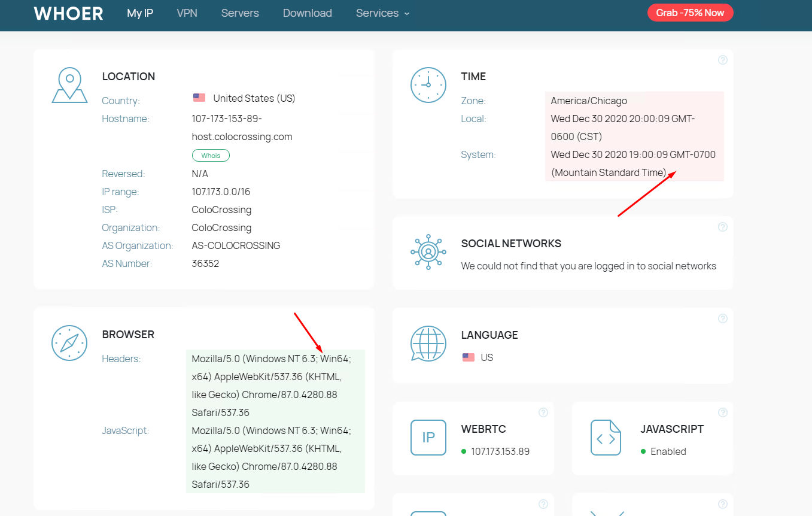Open help tooltip on Language card

pos(722,318)
